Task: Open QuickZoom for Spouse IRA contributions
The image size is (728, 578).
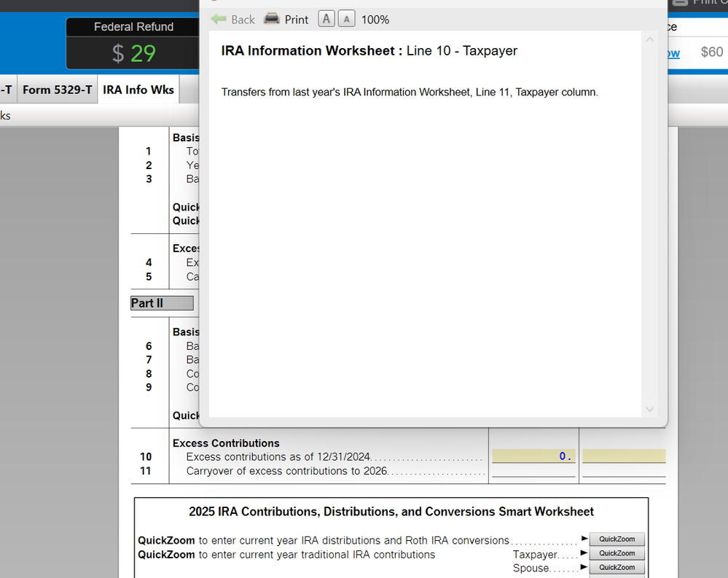Action: [617, 567]
